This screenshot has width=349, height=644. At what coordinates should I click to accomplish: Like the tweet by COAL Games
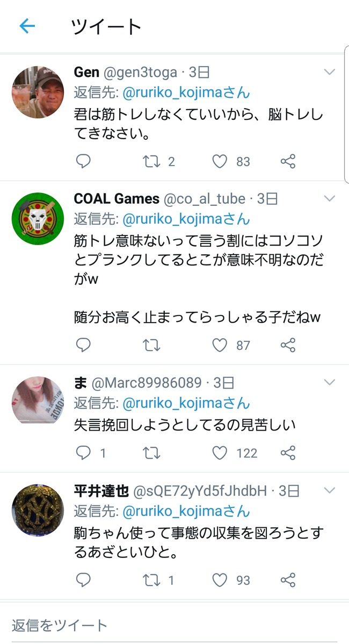click(x=220, y=346)
